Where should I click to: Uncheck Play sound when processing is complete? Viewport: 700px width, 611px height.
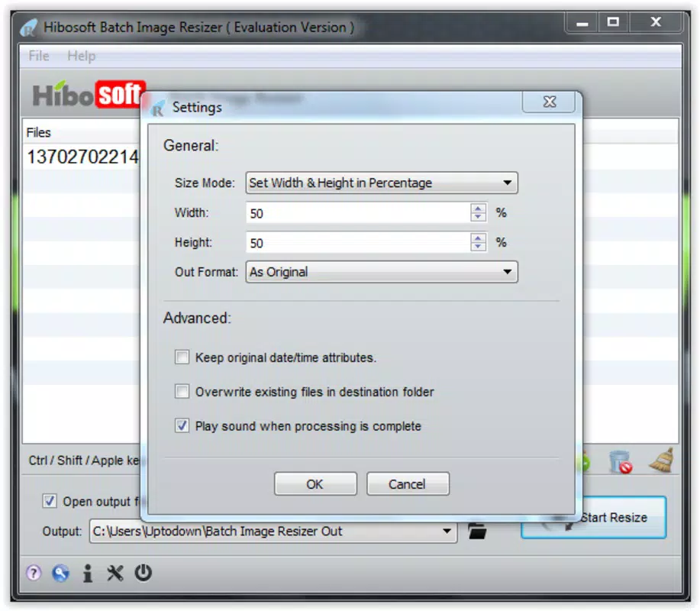click(x=182, y=425)
